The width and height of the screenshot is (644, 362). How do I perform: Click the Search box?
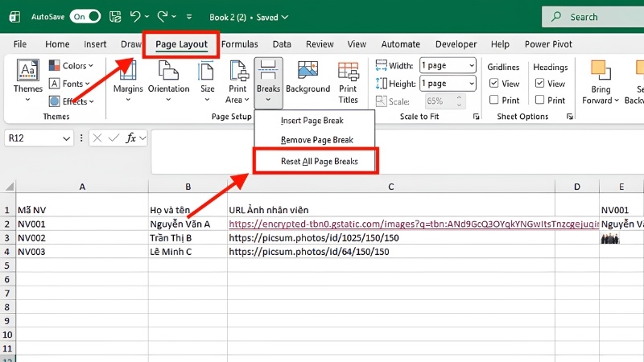coord(593,17)
